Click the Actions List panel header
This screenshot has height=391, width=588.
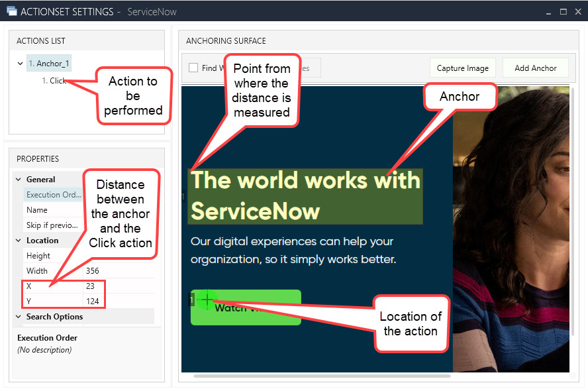[x=87, y=40]
